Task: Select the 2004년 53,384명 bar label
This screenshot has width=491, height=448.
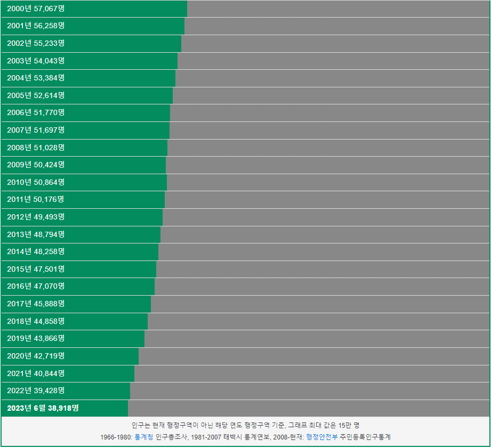Action: [36, 78]
